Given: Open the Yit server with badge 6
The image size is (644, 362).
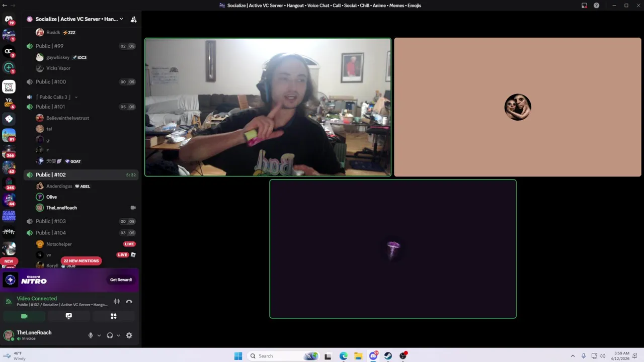Looking at the screenshot, I should (9, 103).
